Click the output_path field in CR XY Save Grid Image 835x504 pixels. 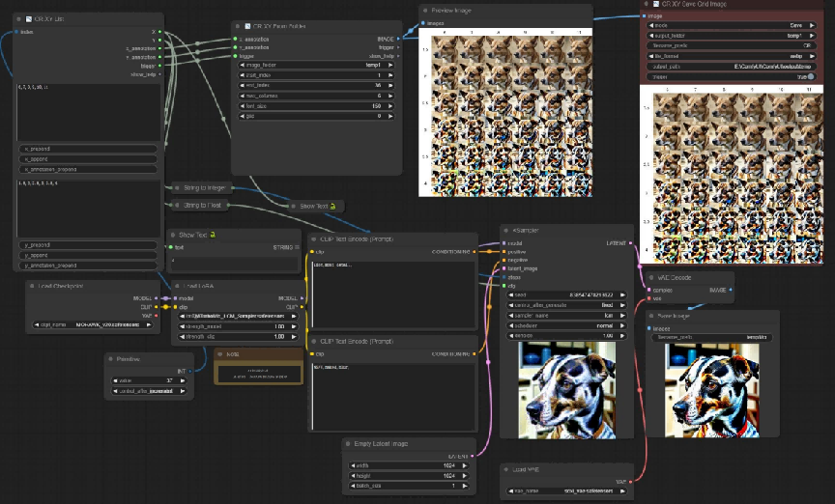click(x=732, y=67)
